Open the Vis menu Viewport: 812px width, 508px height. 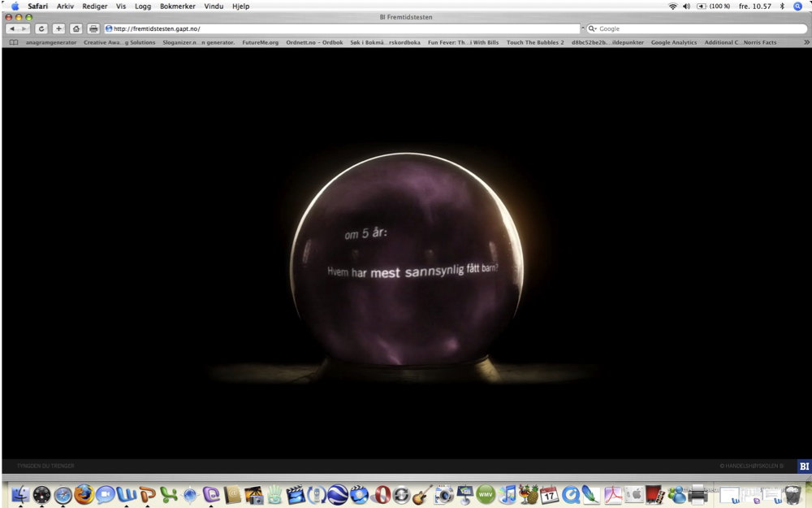121,7
